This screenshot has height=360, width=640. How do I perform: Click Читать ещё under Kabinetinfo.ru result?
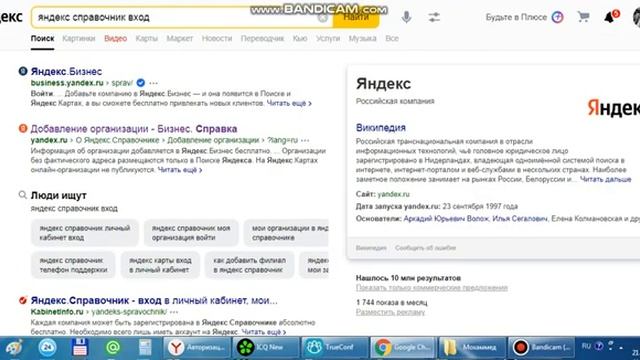[x=264, y=332]
